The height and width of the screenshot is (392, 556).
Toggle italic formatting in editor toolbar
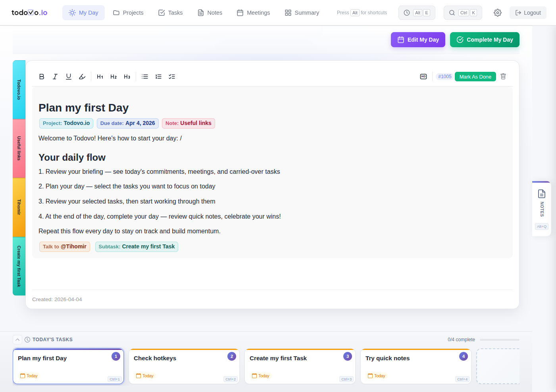(55, 77)
